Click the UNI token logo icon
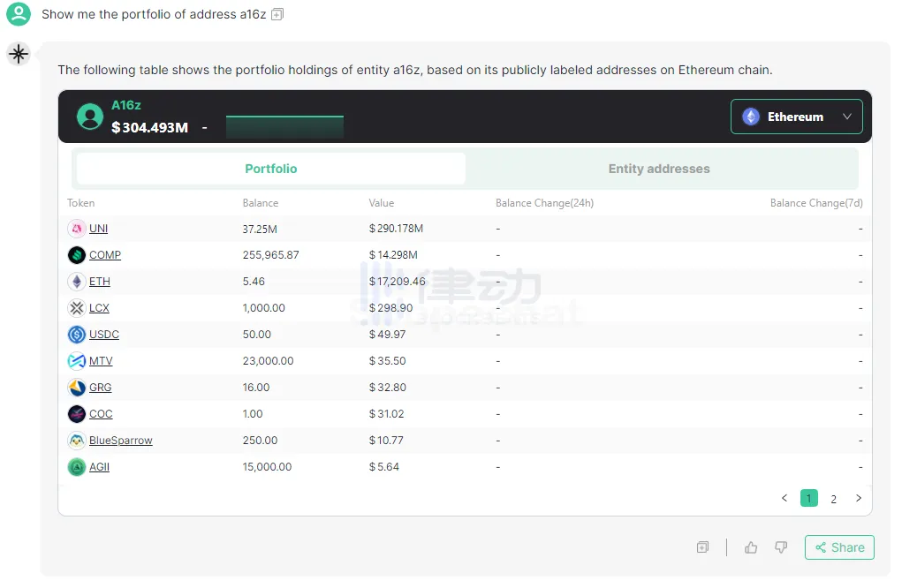 click(x=77, y=229)
